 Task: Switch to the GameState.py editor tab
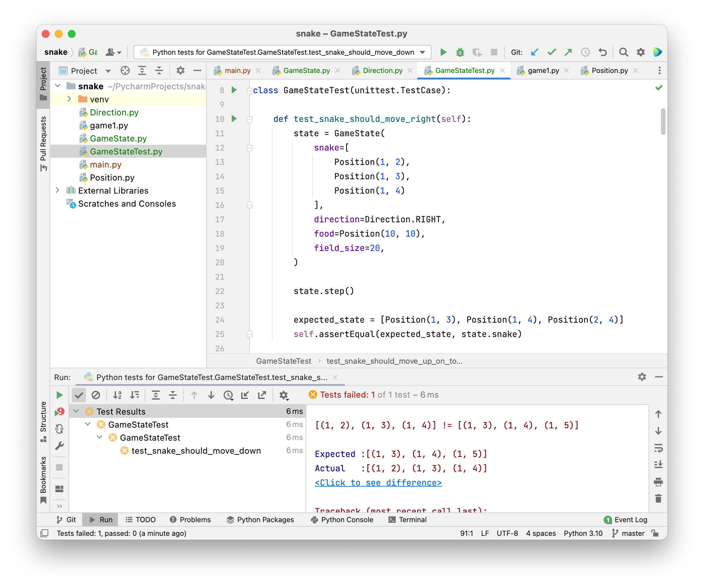pyautogui.click(x=306, y=71)
